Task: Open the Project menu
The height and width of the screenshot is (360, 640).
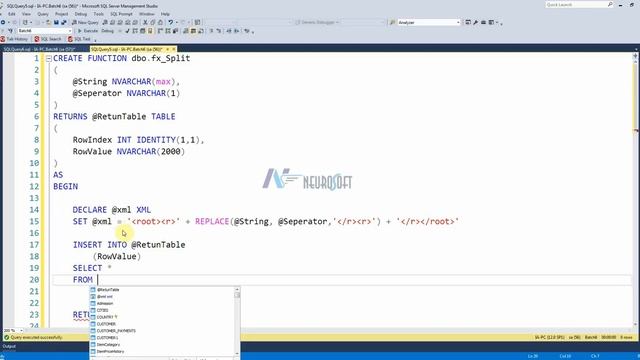Action: click(62, 14)
